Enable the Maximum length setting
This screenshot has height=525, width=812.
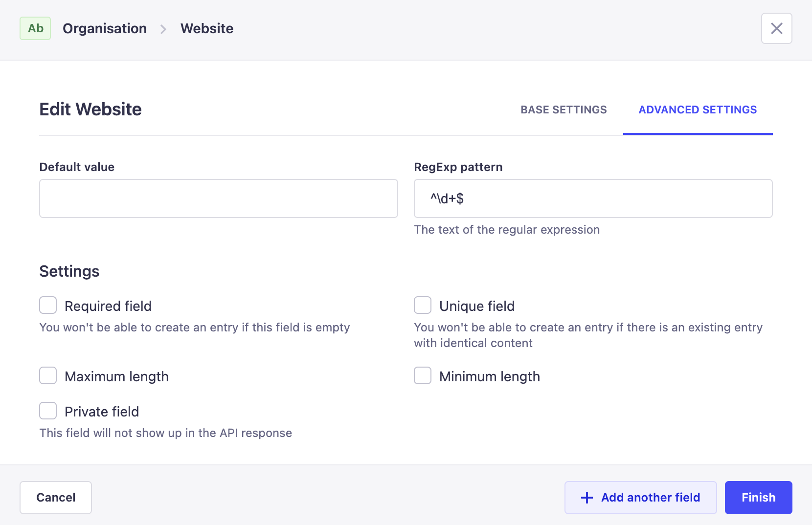coord(47,375)
